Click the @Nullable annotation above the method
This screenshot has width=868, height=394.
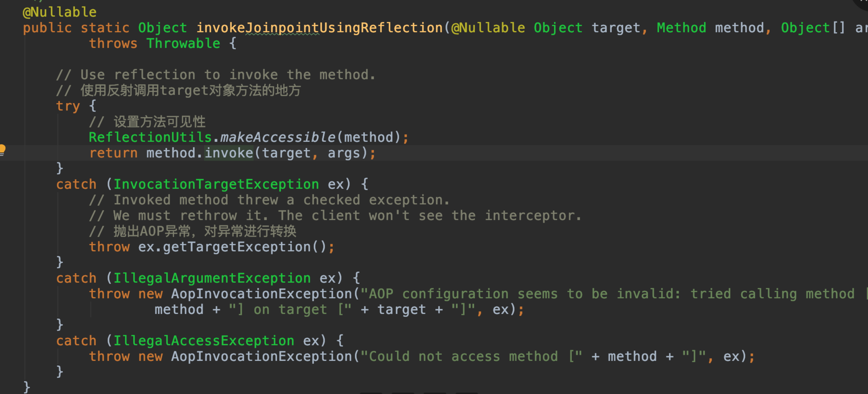coord(60,13)
